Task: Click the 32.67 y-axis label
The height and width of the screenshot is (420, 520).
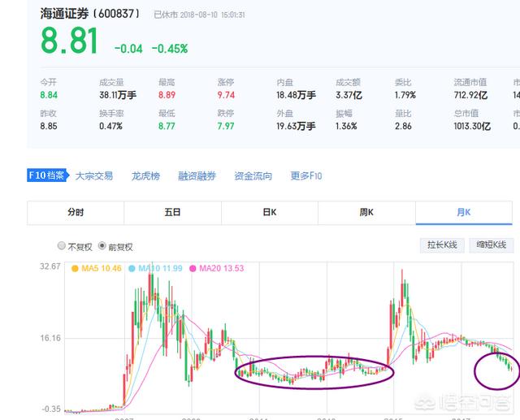Action: click(x=50, y=266)
